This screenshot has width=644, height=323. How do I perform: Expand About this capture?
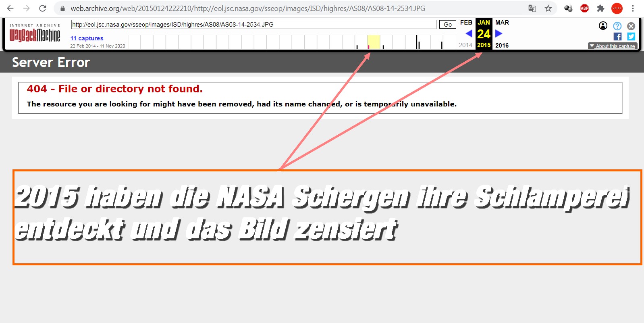point(612,46)
